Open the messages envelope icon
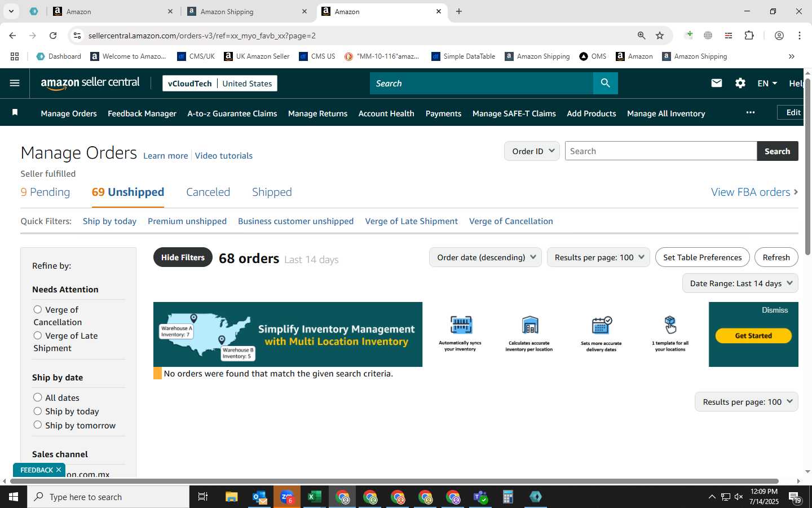Image resolution: width=812 pixels, height=508 pixels. pos(717,83)
